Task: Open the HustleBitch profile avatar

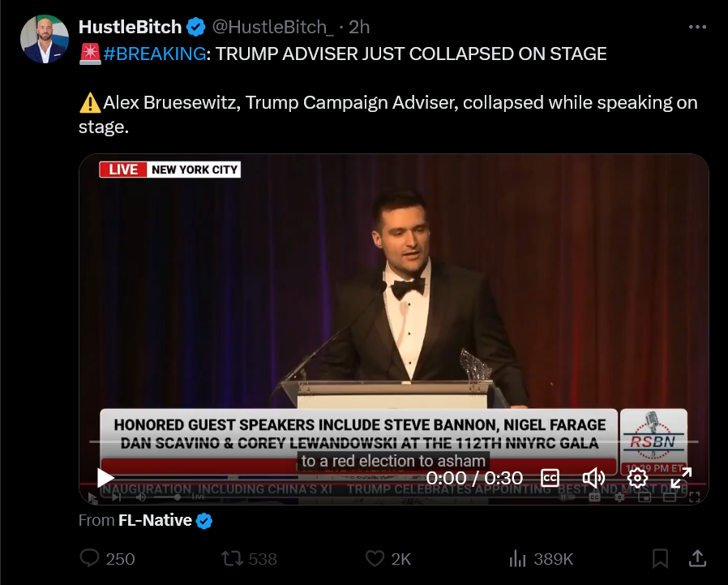Action: tap(45, 39)
